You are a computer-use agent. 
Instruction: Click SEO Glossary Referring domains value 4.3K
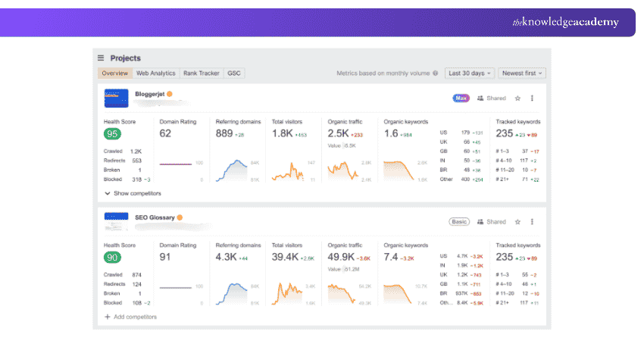coord(227,257)
